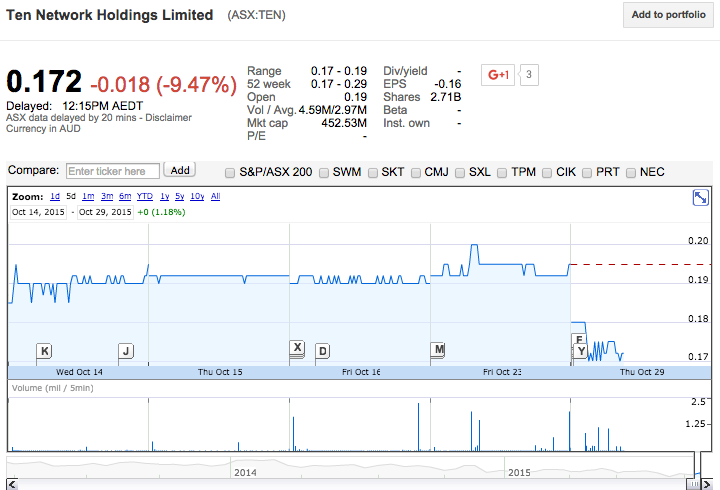720x490 pixels.
Task: Click the Google +1 button
Action: pos(498,74)
